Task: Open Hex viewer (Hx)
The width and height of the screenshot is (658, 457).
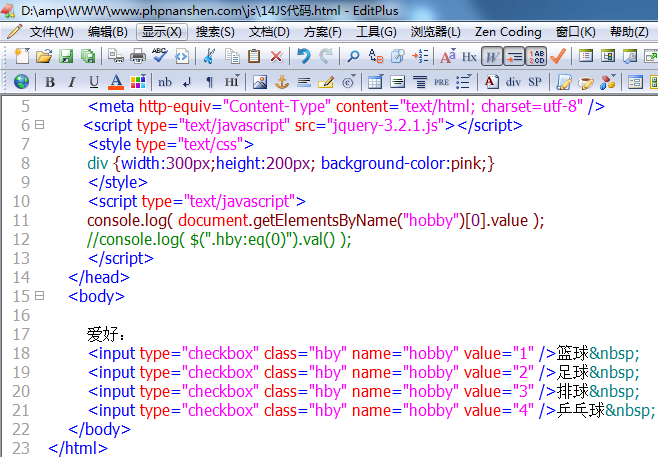Action: click(469, 56)
